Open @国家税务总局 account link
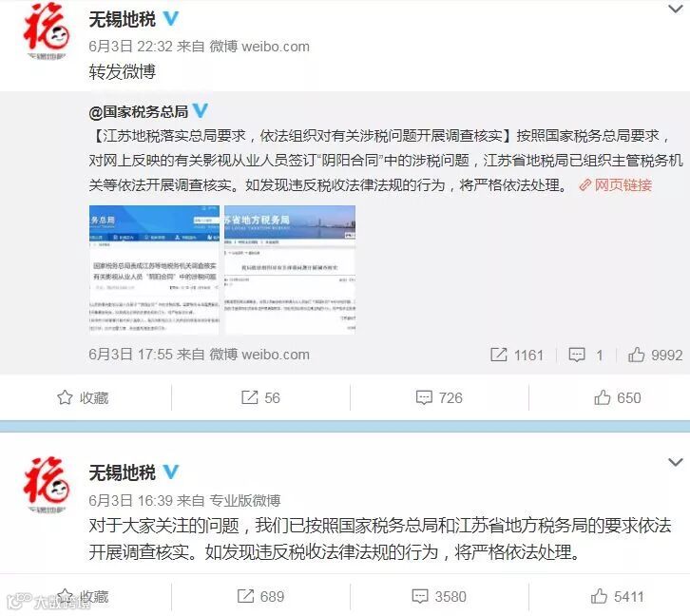 tap(138, 112)
